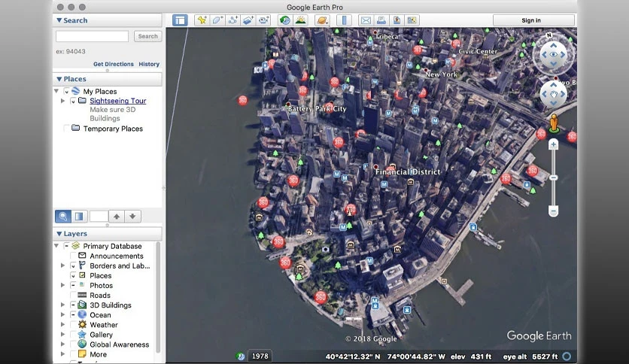Click the Places panel filter text box
Viewport: 629px width, 364px height.
[99, 217]
